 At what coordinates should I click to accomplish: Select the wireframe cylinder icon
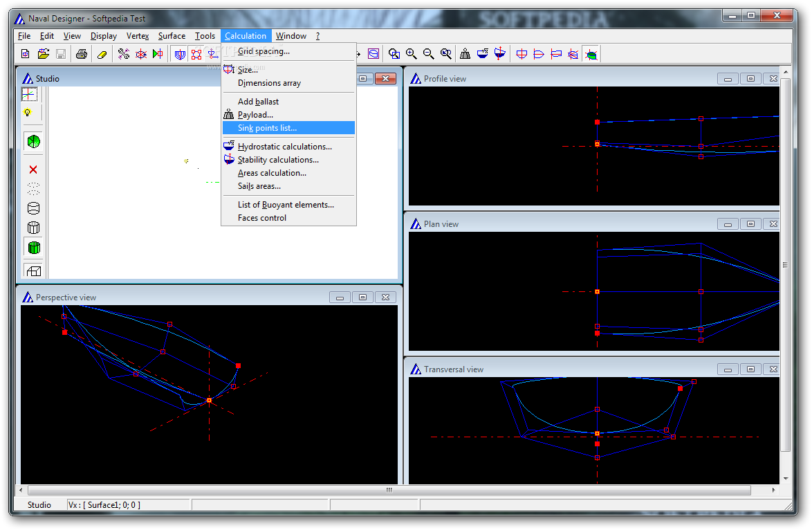tap(33, 208)
